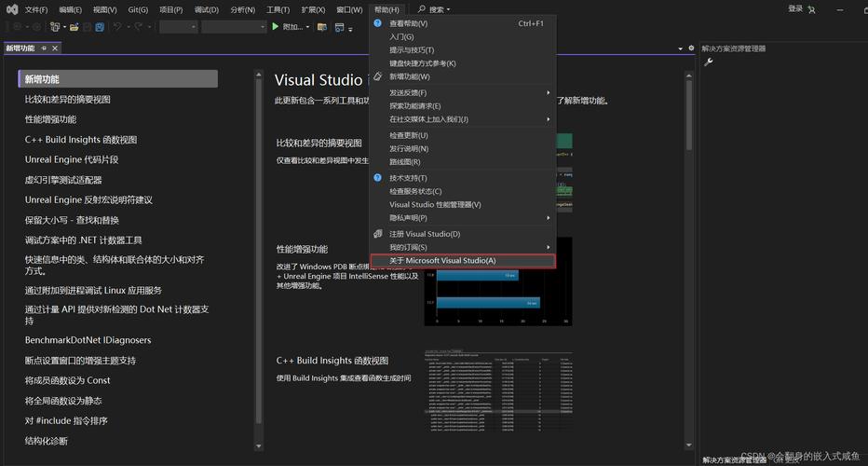The width and height of the screenshot is (868, 466).
Task: Open the 编辑(E) menu
Action: point(70,9)
